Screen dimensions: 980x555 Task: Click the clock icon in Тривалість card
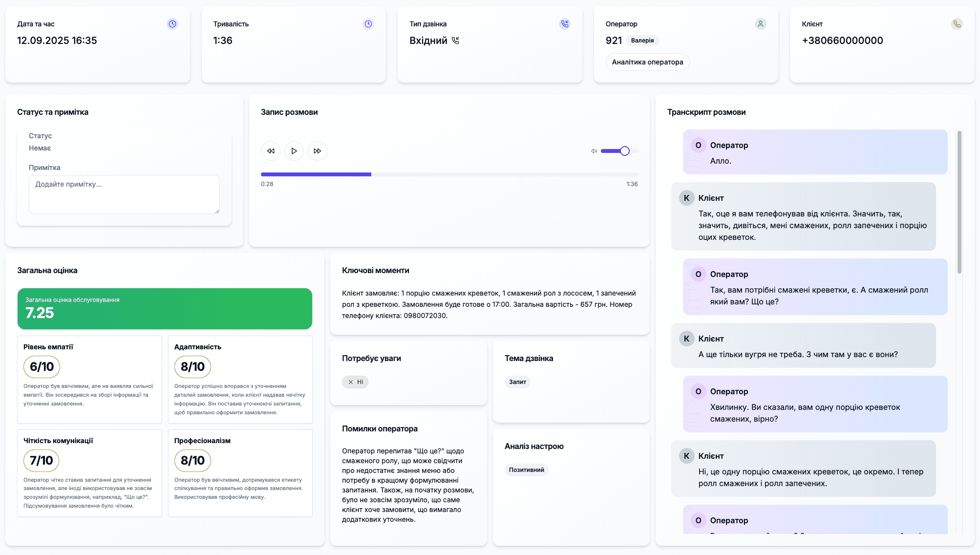point(368,24)
